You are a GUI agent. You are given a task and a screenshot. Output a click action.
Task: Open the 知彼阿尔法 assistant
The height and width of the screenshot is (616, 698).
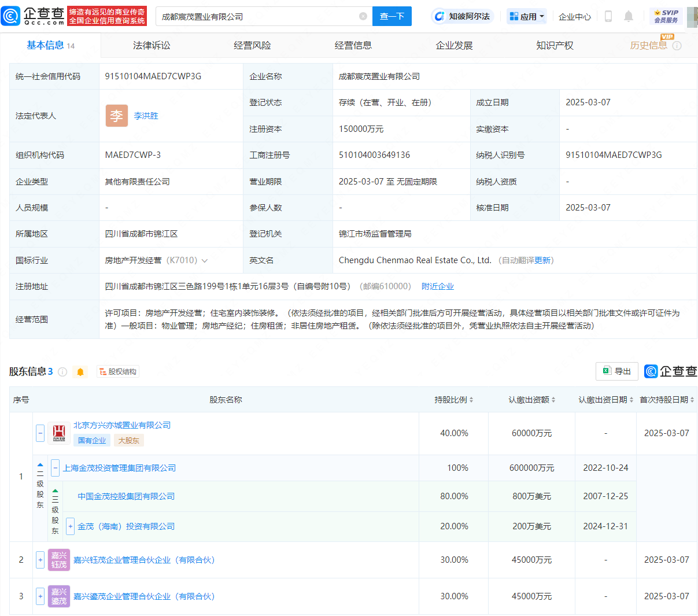click(461, 16)
